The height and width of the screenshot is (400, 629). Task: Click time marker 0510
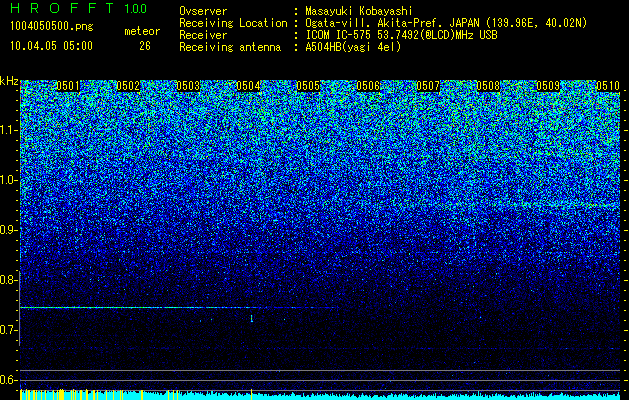[608, 86]
